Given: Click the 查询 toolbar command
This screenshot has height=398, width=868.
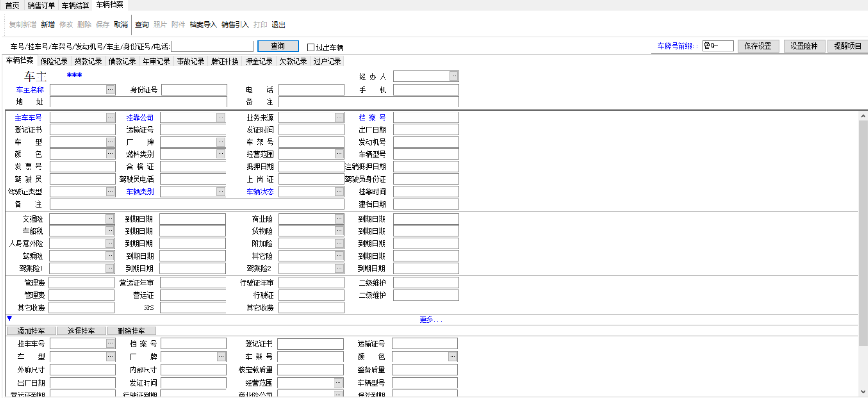Looking at the screenshot, I should pos(142,25).
